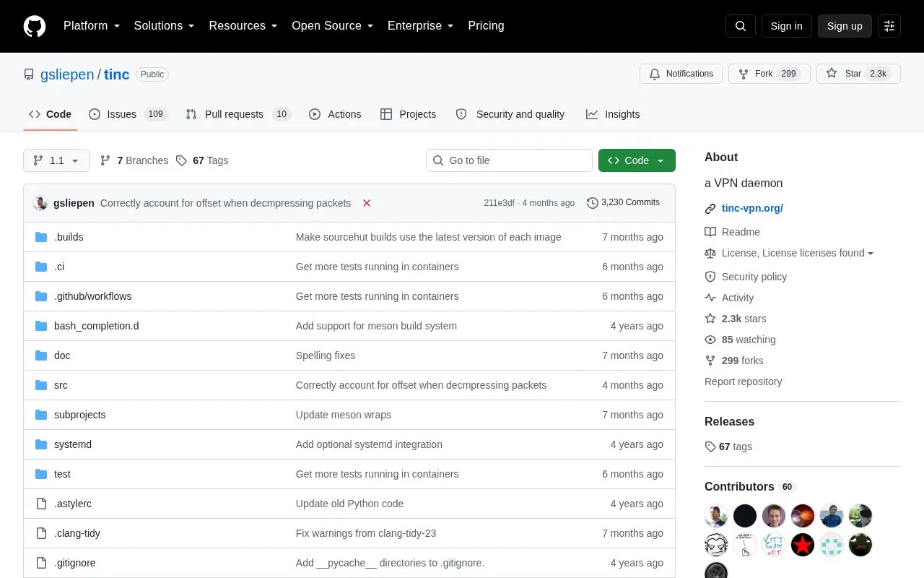924x578 pixels.
Task: Click the .ci folder icon
Action: tap(41, 267)
